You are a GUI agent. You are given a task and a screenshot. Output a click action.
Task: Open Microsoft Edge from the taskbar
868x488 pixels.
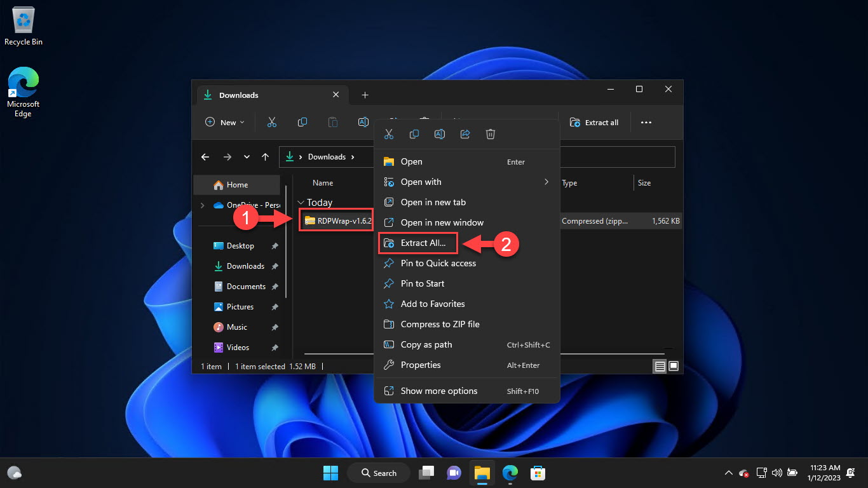pyautogui.click(x=510, y=473)
